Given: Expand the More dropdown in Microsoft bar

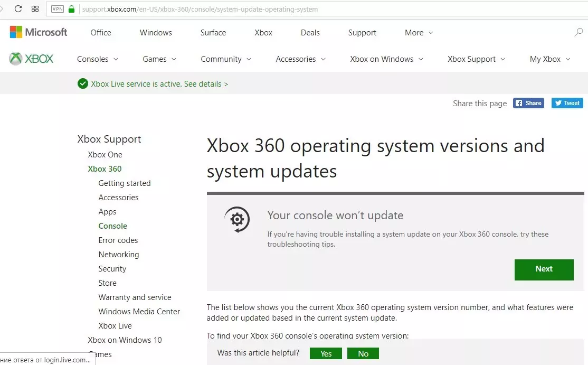Looking at the screenshot, I should tap(419, 33).
